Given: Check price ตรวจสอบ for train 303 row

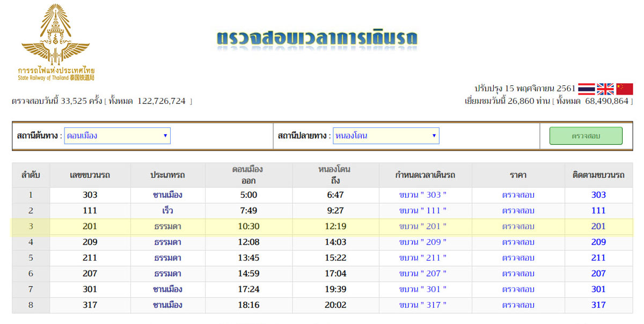Looking at the screenshot, I should click(x=518, y=195).
